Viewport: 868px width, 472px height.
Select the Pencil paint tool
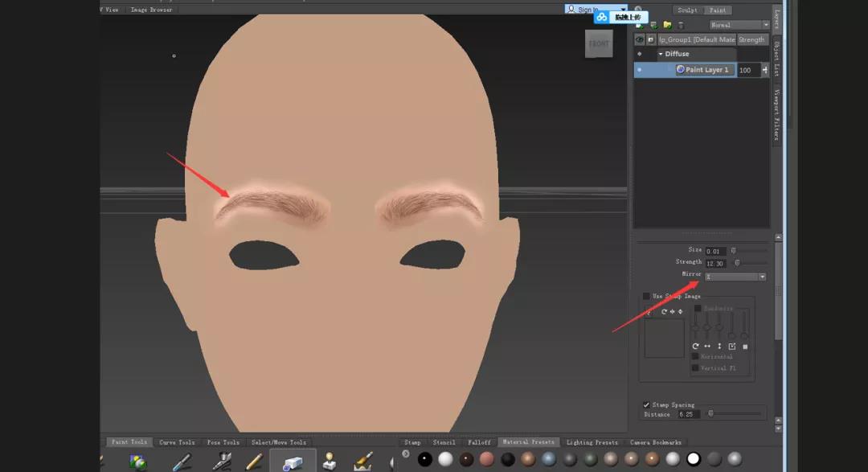[x=255, y=462]
